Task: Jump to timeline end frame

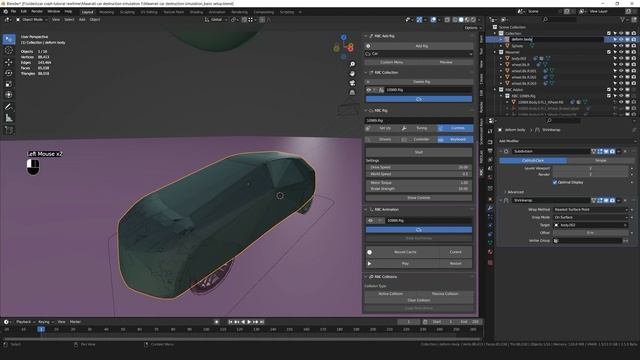Action: pos(262,322)
